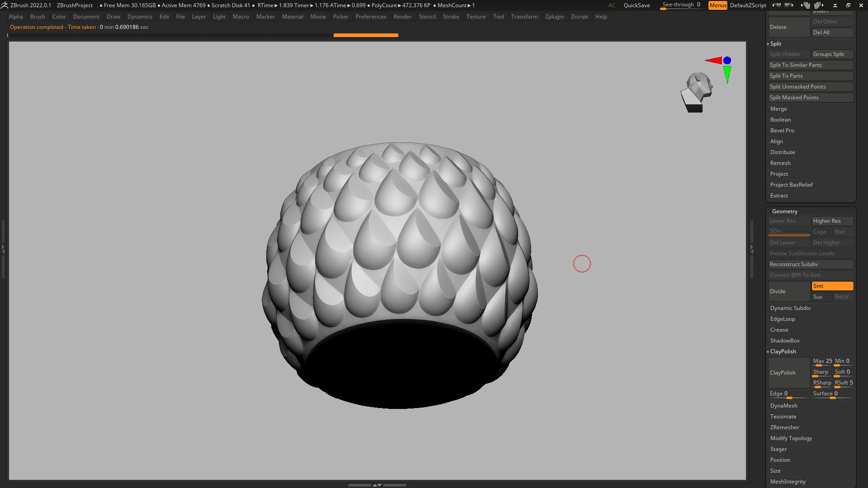Click the DefaultZScript button
The height and width of the screenshot is (488, 868).
click(748, 5)
